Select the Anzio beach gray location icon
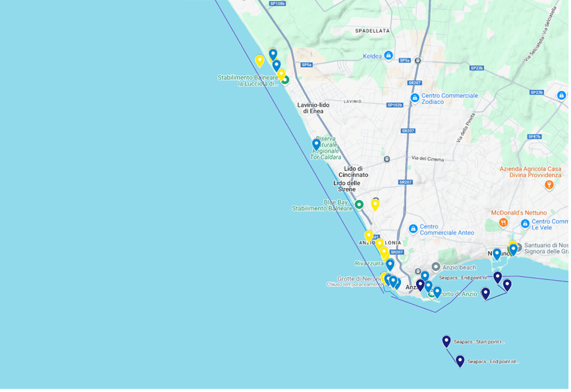The image size is (571, 392). click(436, 267)
